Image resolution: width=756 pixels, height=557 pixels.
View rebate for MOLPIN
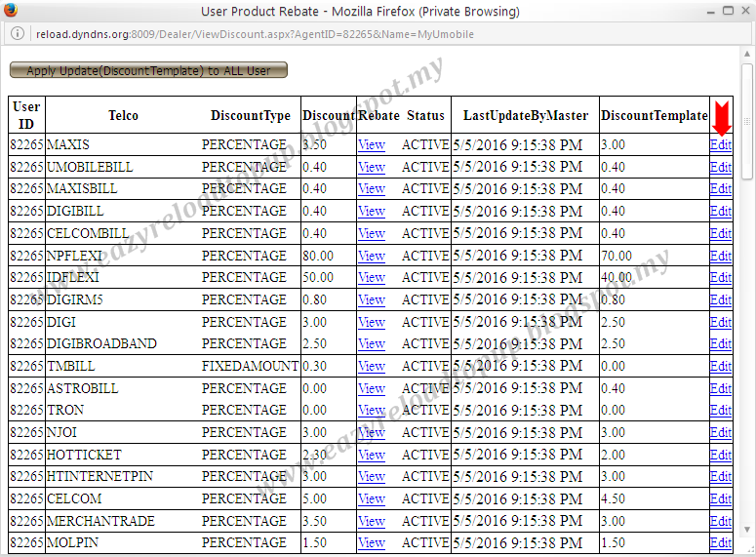[372, 542]
